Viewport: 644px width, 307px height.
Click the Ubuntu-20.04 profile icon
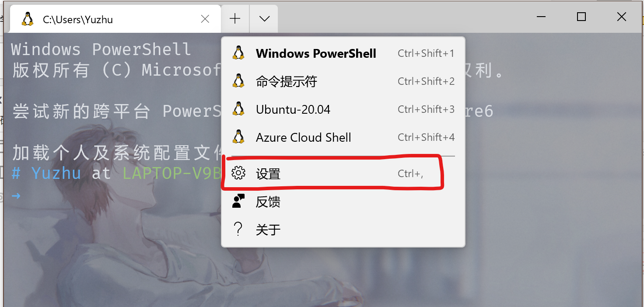point(238,109)
